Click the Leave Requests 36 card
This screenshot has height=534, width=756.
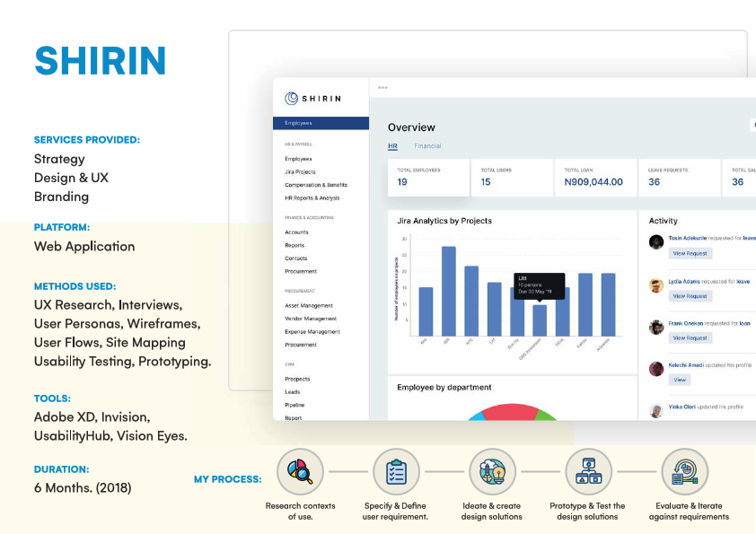tap(680, 178)
